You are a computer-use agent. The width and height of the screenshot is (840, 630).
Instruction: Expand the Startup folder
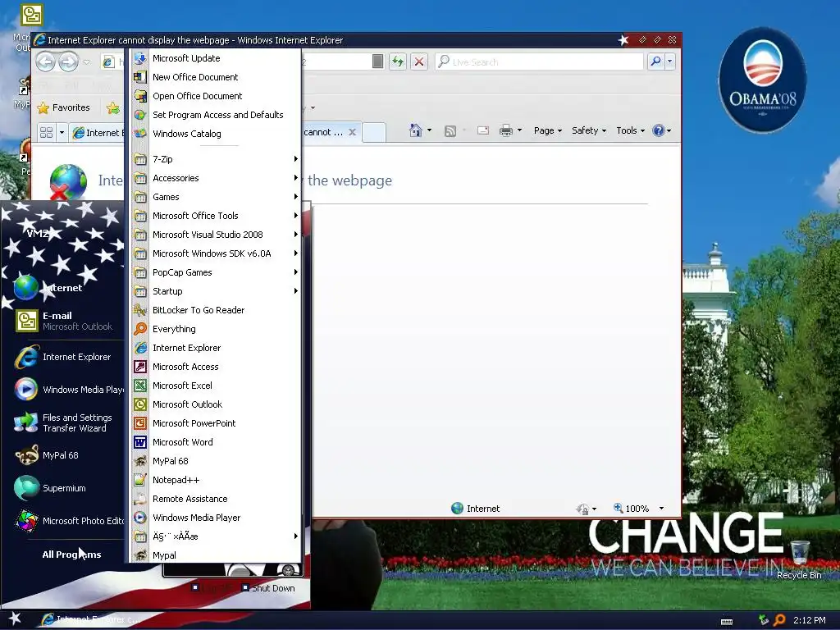tap(215, 291)
